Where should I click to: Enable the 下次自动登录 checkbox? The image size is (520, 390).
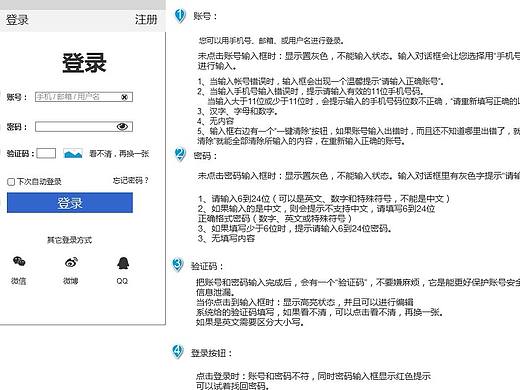click(x=11, y=182)
